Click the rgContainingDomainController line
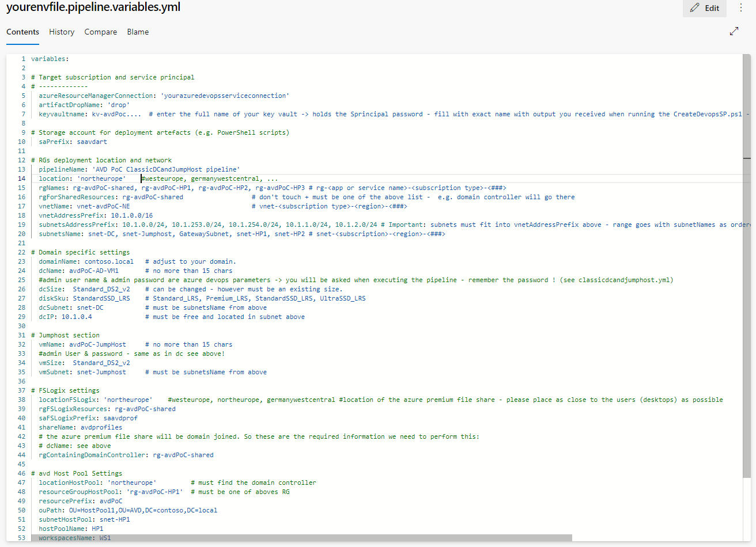Image resolution: width=756 pixels, height=547 pixels. (x=126, y=455)
